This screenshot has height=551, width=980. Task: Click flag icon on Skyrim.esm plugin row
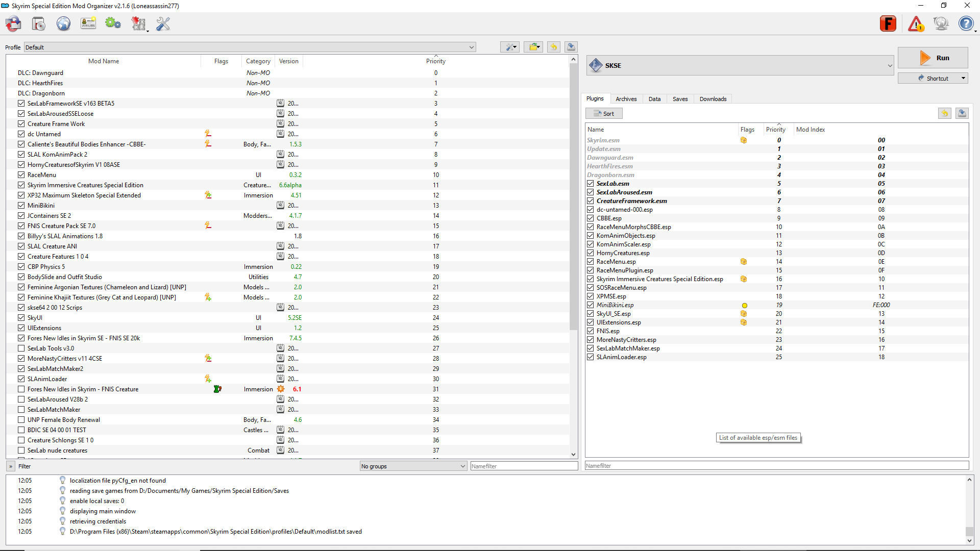(744, 140)
